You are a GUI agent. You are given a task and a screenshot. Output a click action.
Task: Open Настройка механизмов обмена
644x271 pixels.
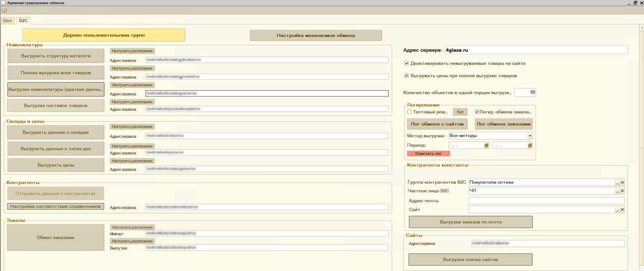pyautogui.click(x=316, y=35)
